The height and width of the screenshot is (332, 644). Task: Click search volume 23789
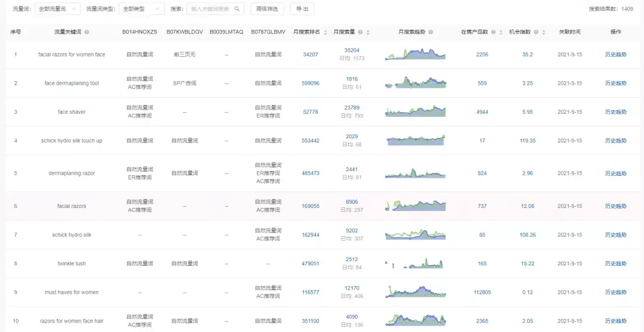point(352,107)
